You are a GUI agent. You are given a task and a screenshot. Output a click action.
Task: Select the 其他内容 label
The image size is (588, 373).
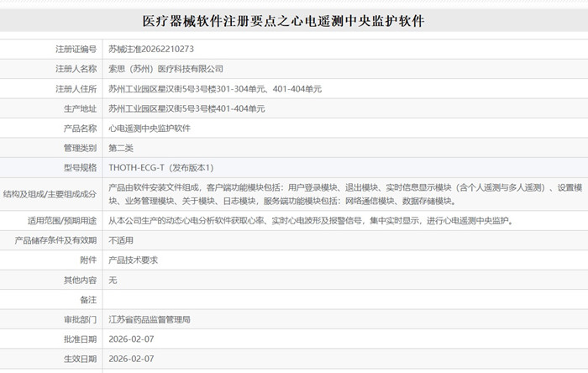pyautogui.click(x=81, y=280)
